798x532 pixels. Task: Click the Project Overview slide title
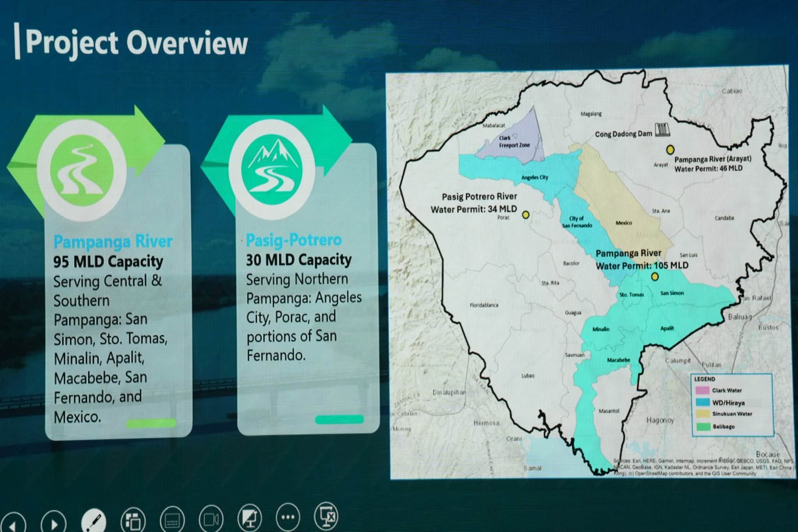coord(136,43)
